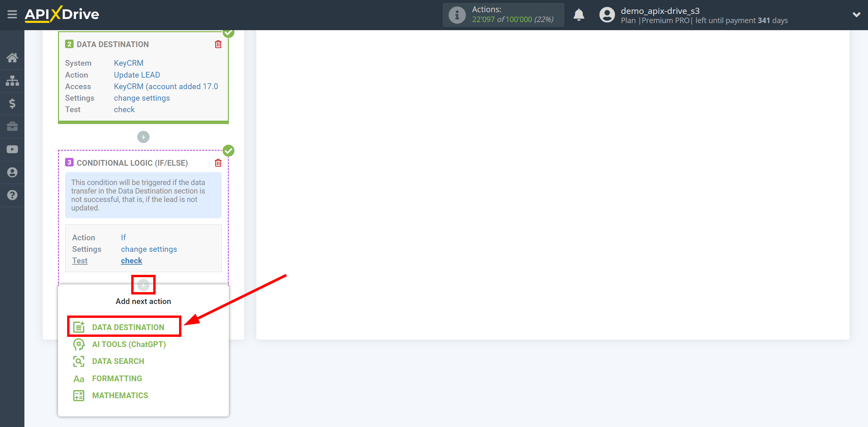Click 'change settings' link in CONDITIONAL LOGIC
This screenshot has height=427, width=868.
pyautogui.click(x=149, y=249)
